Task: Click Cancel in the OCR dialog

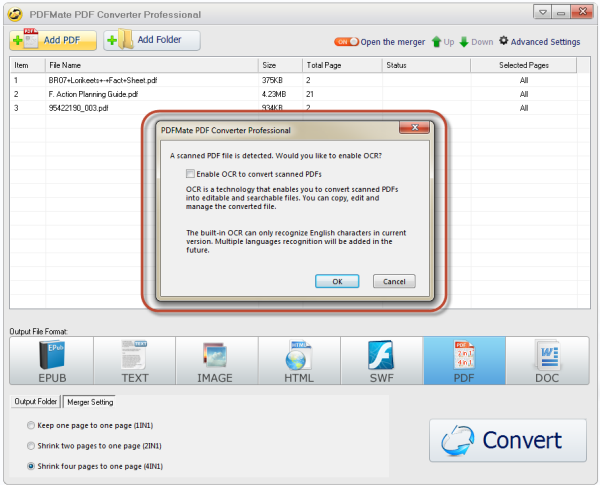Action: (394, 281)
